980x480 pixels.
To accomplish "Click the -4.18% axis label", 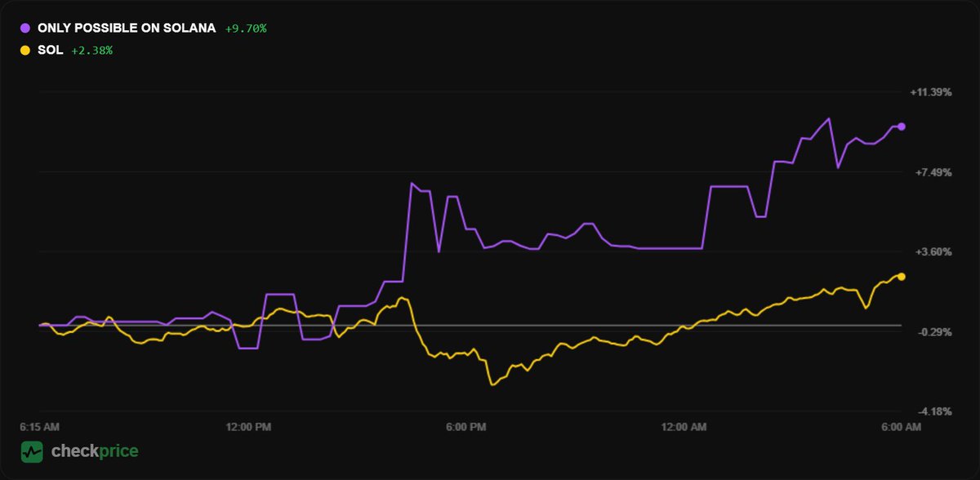I will [x=937, y=411].
